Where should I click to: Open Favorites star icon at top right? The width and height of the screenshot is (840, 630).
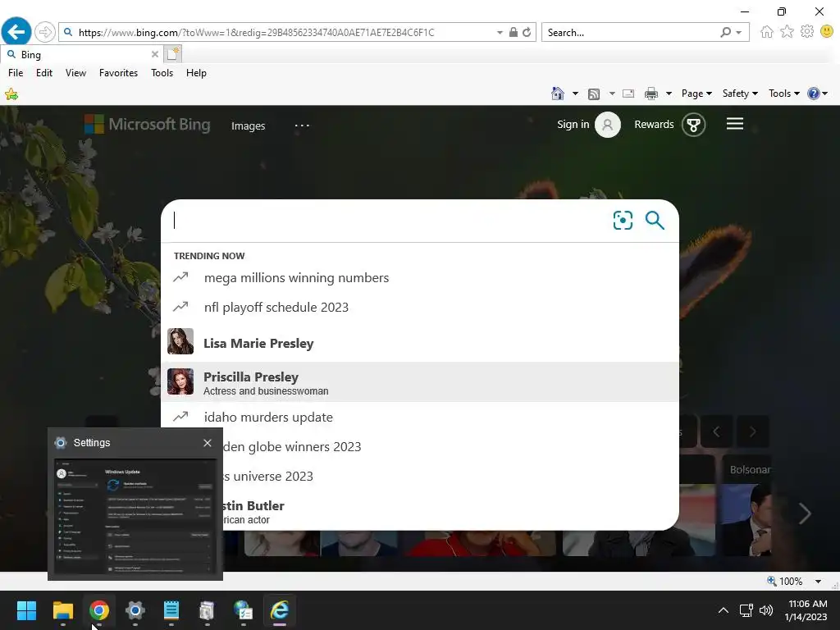pos(787,32)
